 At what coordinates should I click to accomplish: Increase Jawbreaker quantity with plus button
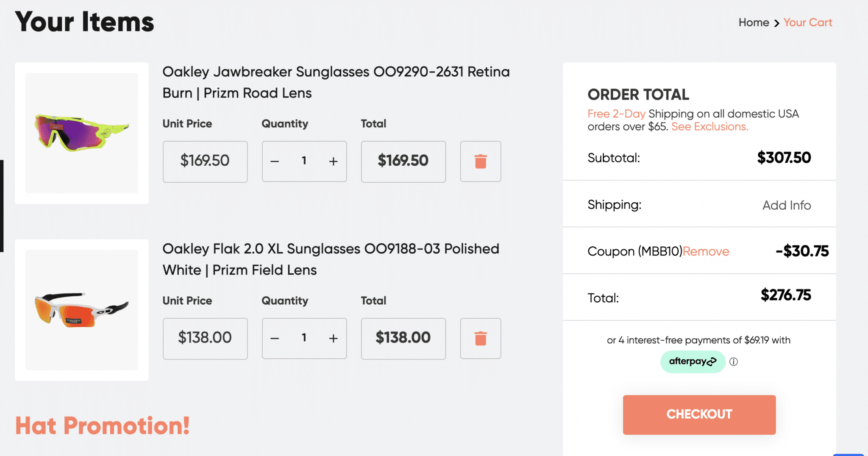point(333,161)
